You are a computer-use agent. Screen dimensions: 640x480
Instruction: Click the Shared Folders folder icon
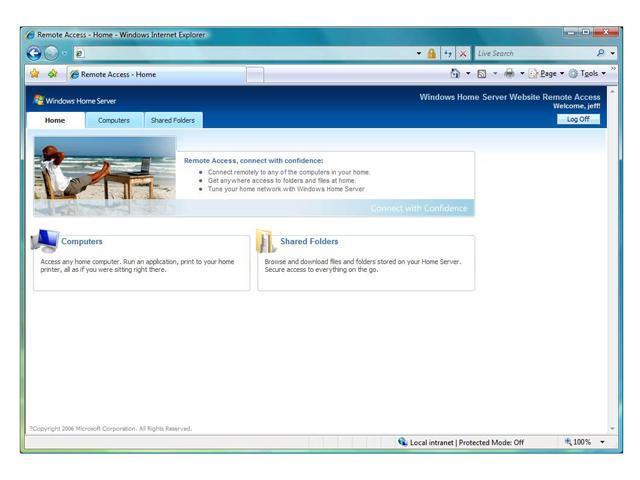tap(265, 241)
